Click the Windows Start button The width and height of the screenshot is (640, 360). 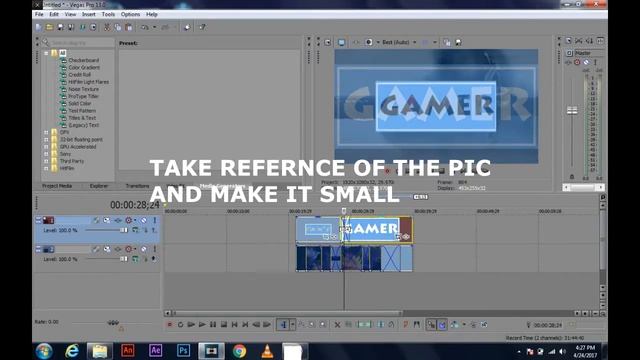click(x=44, y=351)
